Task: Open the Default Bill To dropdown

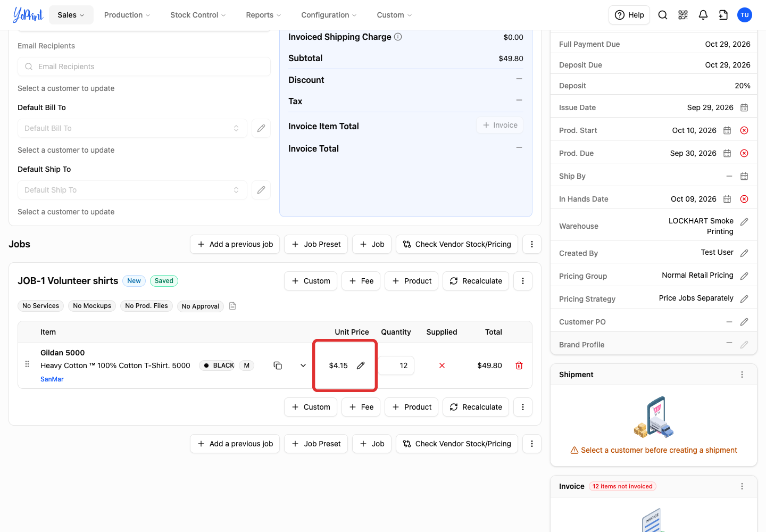Action: coord(132,128)
